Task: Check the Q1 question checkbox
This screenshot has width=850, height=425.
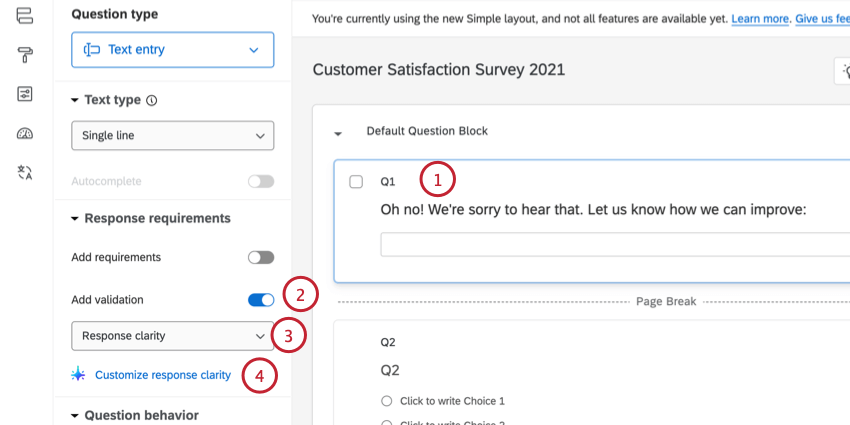Action: click(356, 182)
